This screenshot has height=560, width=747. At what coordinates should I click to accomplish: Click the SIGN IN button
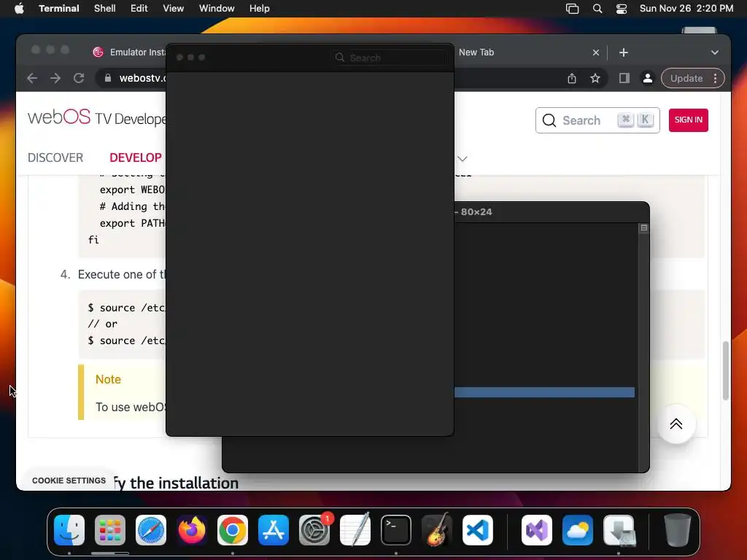[x=689, y=120]
